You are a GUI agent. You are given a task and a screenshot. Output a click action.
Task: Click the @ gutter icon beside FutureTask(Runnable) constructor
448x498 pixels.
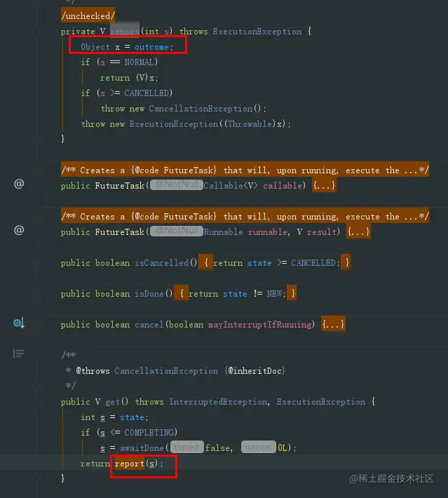pyautogui.click(x=19, y=230)
